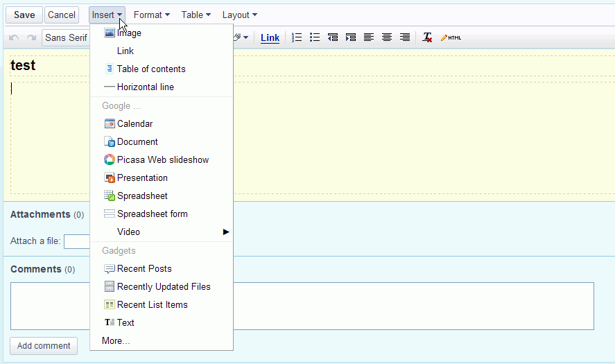Select Table of contents text entry
The image size is (615, 364).
pyautogui.click(x=151, y=69)
